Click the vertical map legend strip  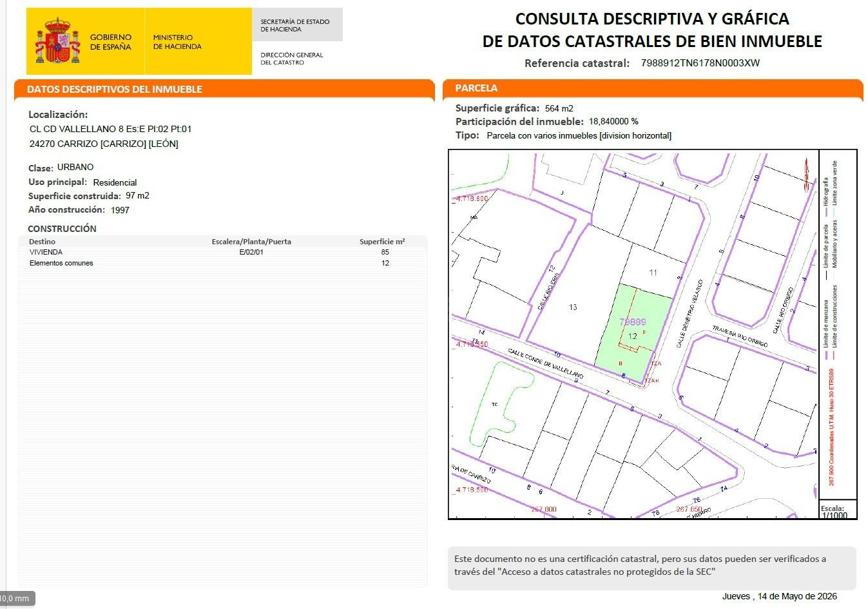click(838, 325)
